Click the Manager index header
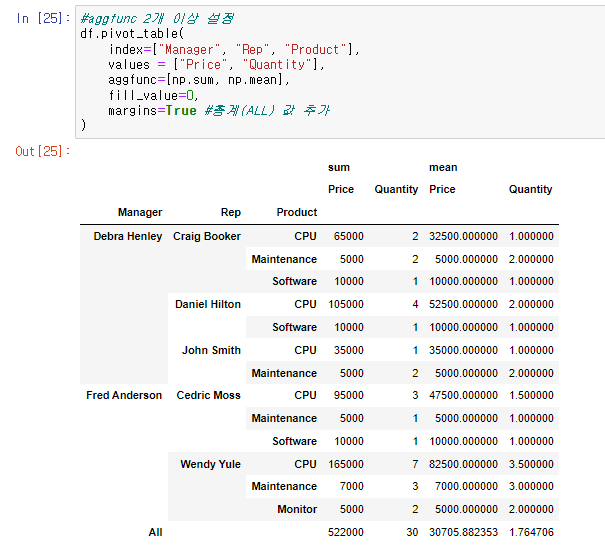The height and width of the screenshot is (550, 605). [140, 212]
